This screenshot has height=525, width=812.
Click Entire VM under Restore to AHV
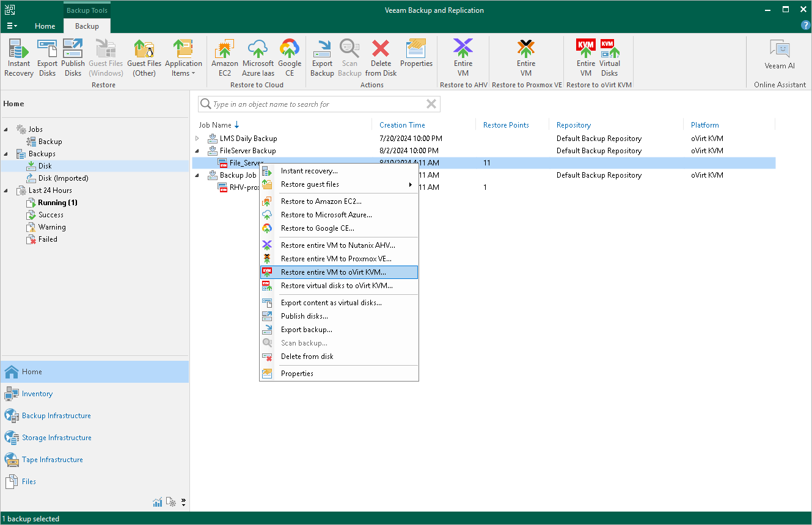[x=463, y=58]
